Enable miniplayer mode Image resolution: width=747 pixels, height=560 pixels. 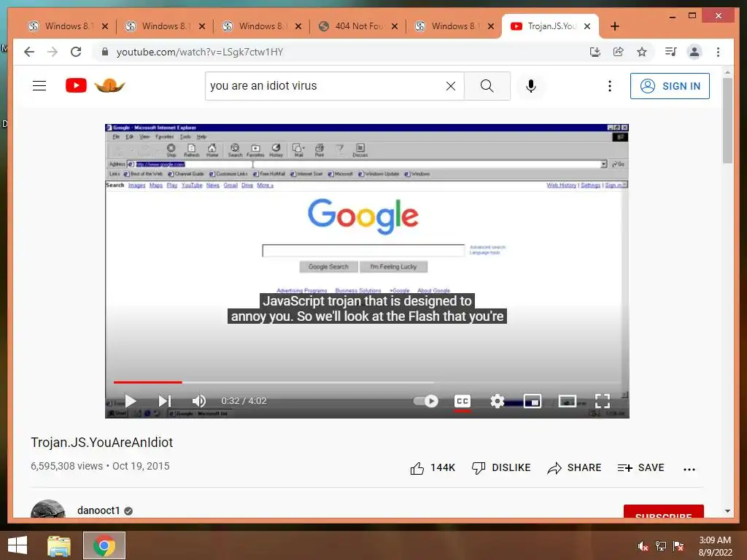[x=532, y=401]
